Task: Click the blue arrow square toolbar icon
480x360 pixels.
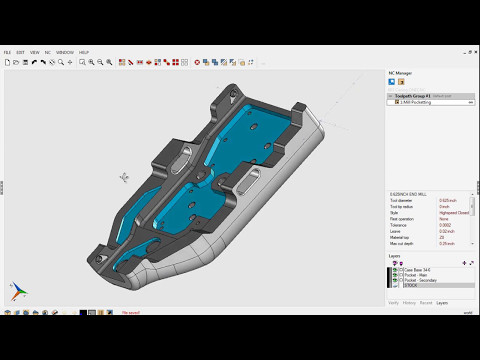Action: [233, 62]
